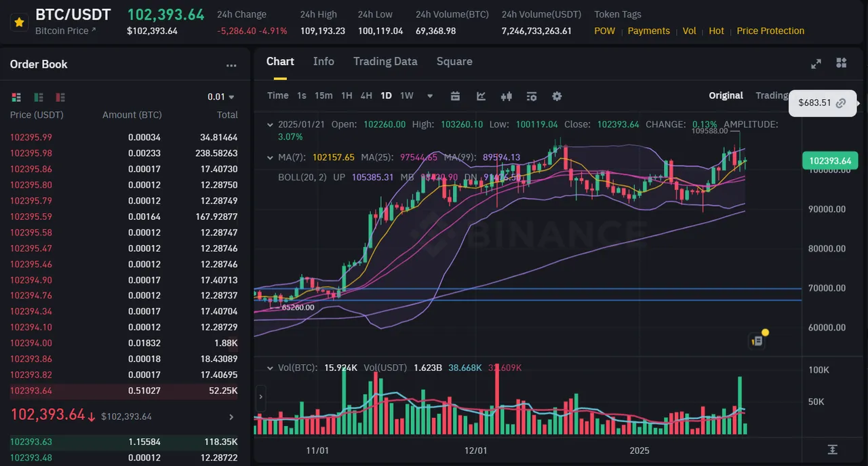The height and width of the screenshot is (466, 868).
Task: Click the POW token tag
Action: point(605,31)
